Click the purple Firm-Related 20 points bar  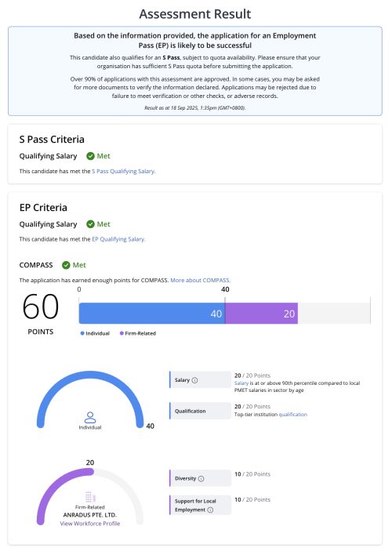pyautogui.click(x=261, y=314)
